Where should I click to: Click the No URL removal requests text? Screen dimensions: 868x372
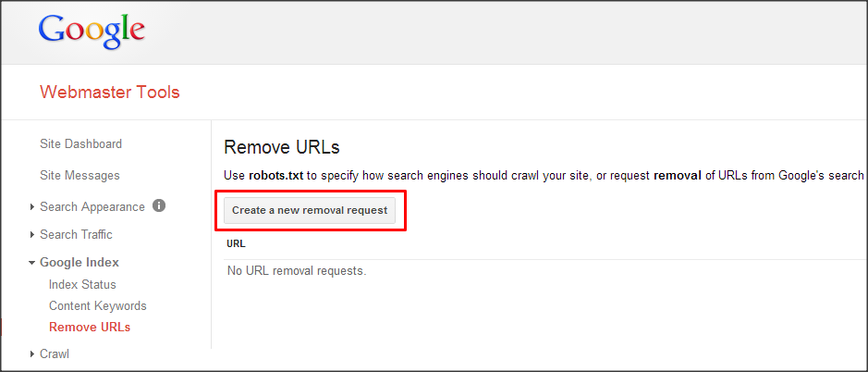298,272
